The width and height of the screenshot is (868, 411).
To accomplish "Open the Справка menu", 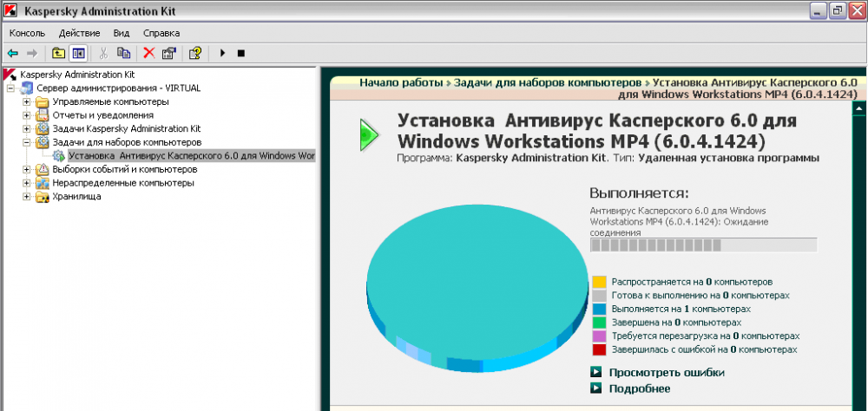I will coord(161,33).
